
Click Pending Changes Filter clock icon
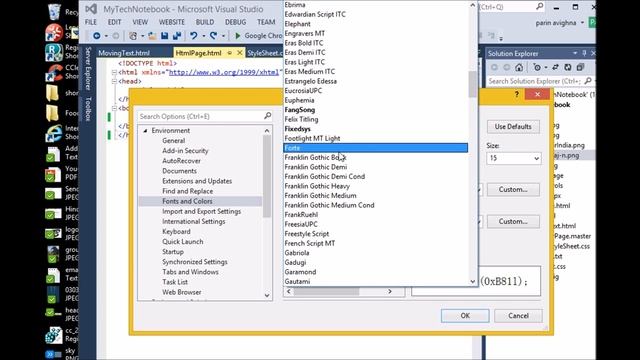pyautogui.click(x=537, y=67)
